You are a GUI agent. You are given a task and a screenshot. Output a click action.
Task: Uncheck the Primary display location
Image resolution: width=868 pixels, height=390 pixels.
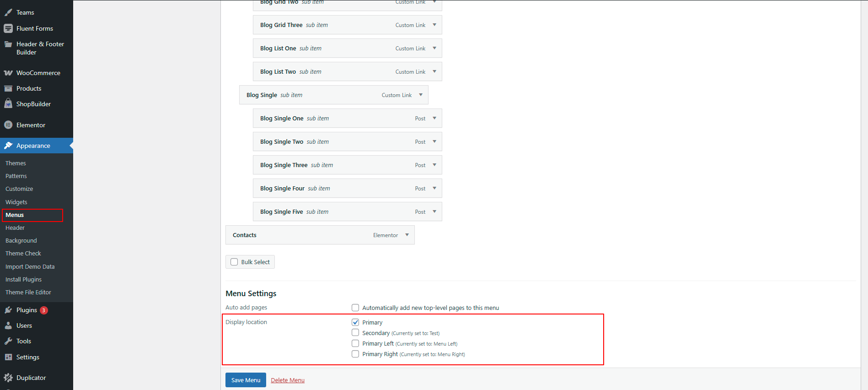pos(355,322)
